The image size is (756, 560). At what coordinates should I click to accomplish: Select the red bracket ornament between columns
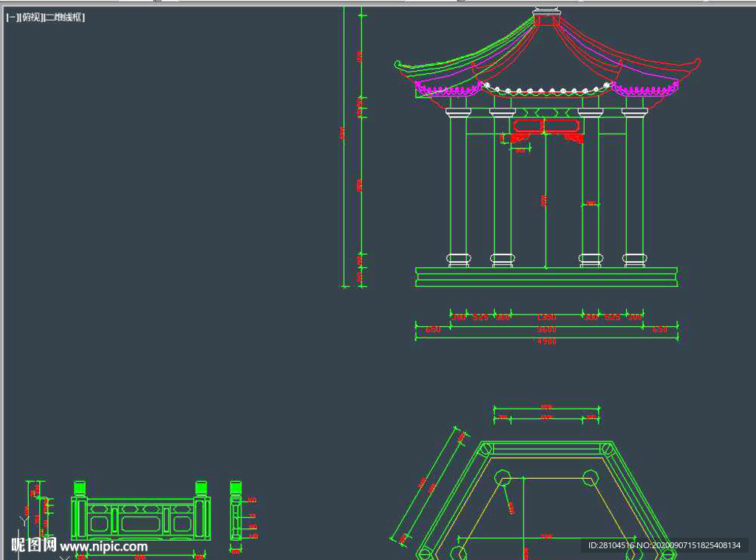pyautogui.click(x=546, y=126)
